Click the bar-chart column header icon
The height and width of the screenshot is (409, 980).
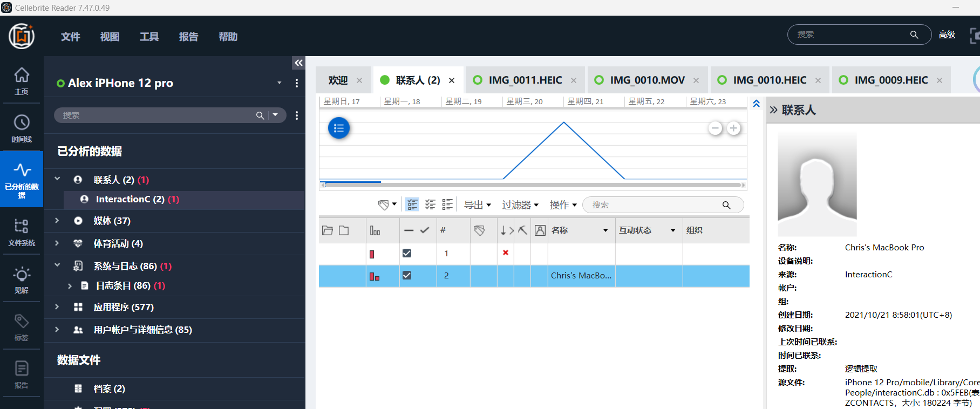tap(375, 230)
